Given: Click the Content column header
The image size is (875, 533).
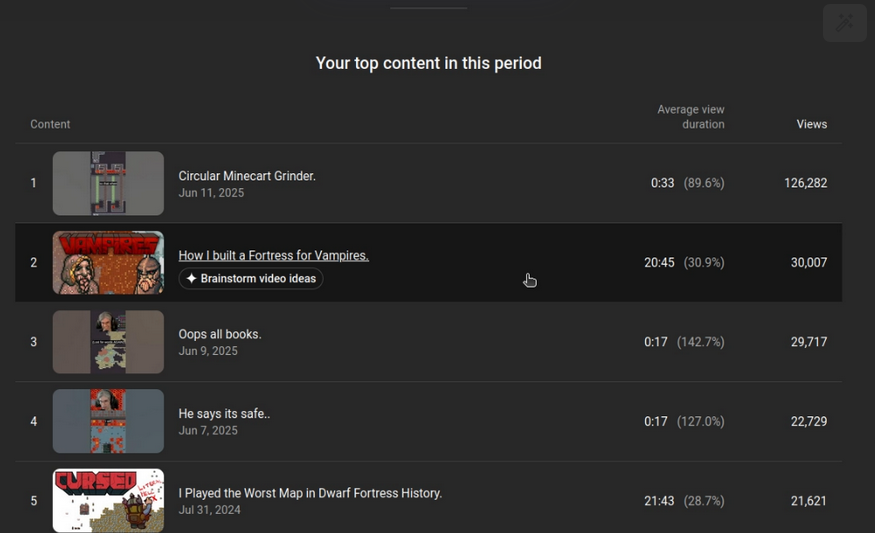Looking at the screenshot, I should click(50, 124).
